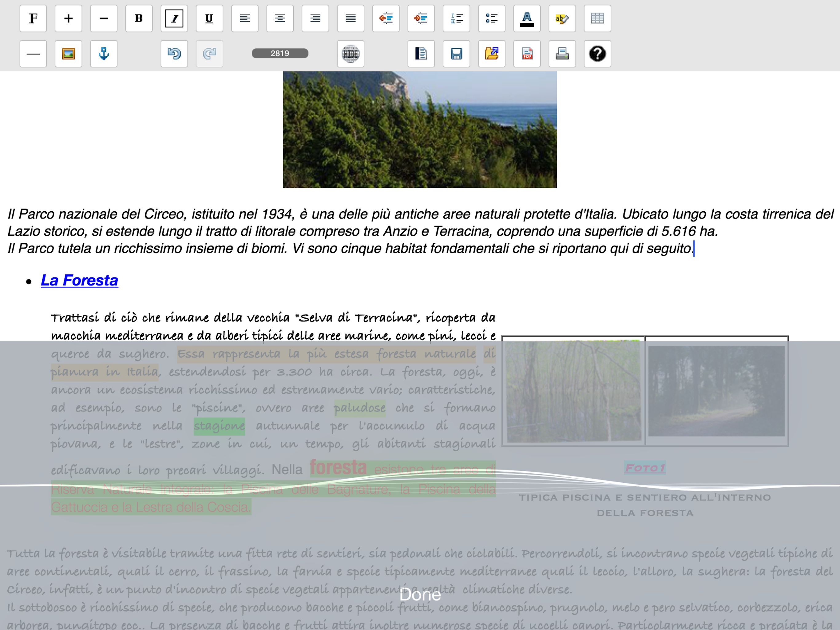Viewport: 840px width, 630px height.
Task: Open the La Foresta link
Action: (x=79, y=281)
